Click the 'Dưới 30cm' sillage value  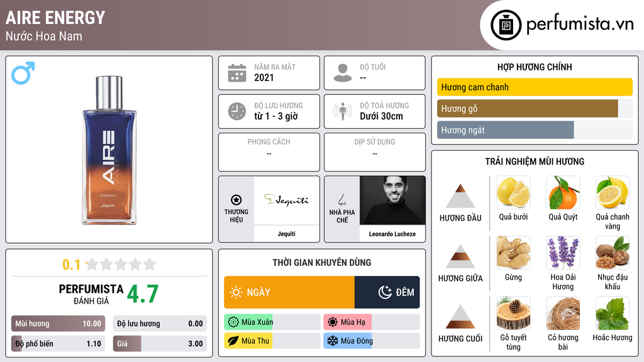(381, 116)
